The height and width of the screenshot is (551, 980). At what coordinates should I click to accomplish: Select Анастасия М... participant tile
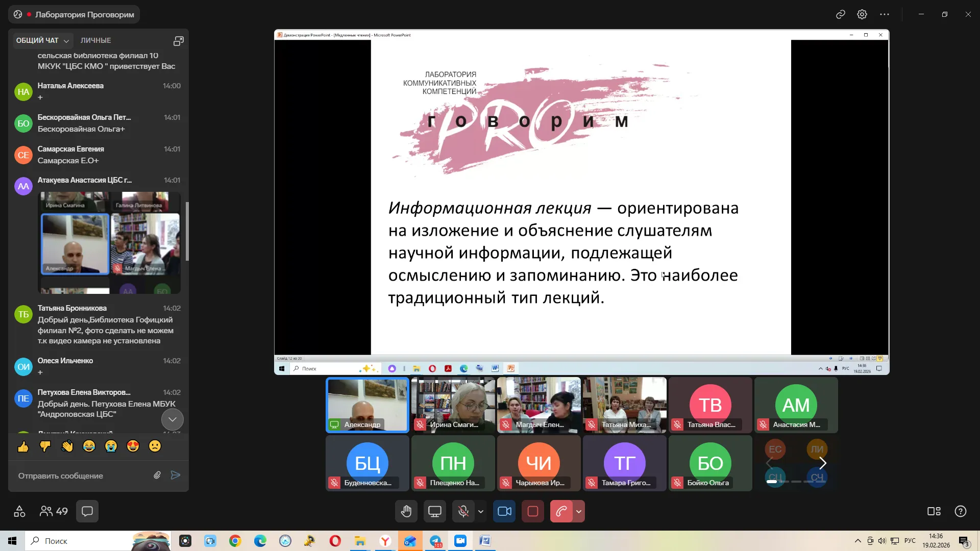(796, 405)
